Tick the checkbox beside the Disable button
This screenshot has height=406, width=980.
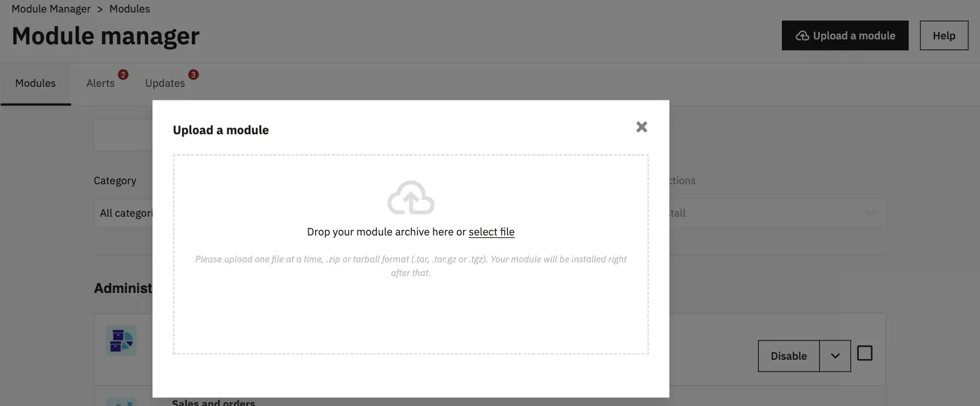[x=865, y=354]
